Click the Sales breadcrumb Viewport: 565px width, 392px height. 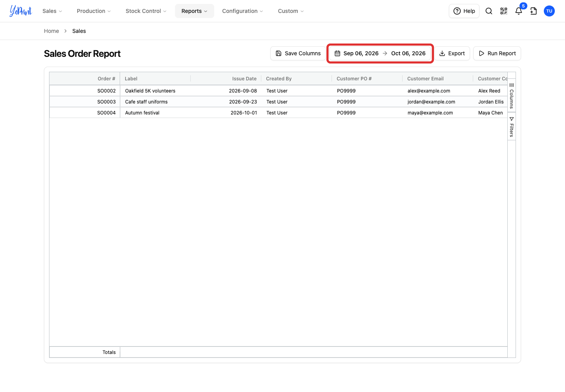tap(79, 31)
